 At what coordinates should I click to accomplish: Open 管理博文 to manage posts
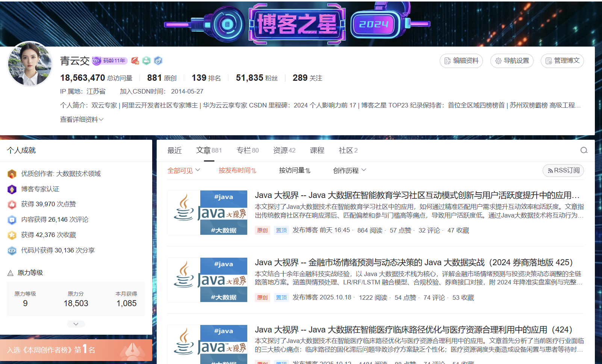tap(562, 61)
